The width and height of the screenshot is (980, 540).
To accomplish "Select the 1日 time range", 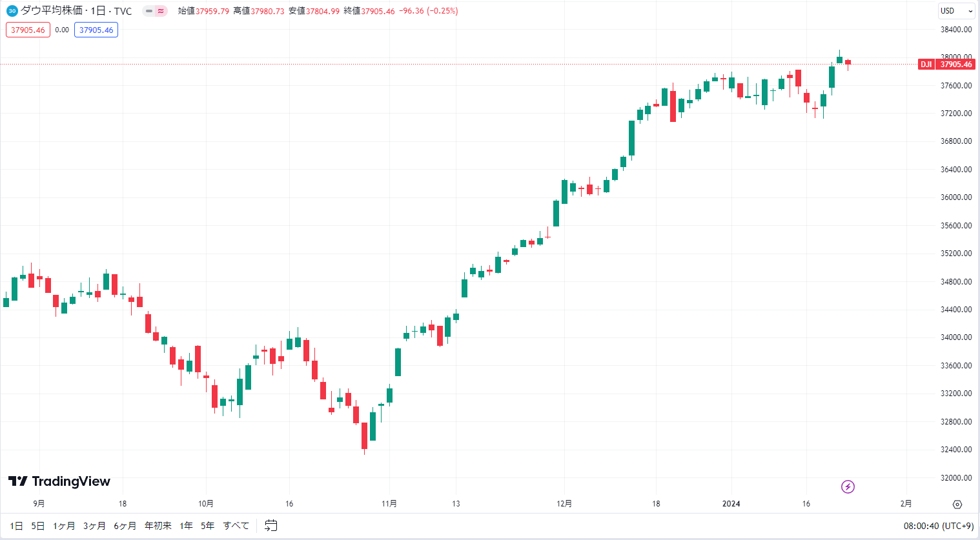I will click(16, 526).
